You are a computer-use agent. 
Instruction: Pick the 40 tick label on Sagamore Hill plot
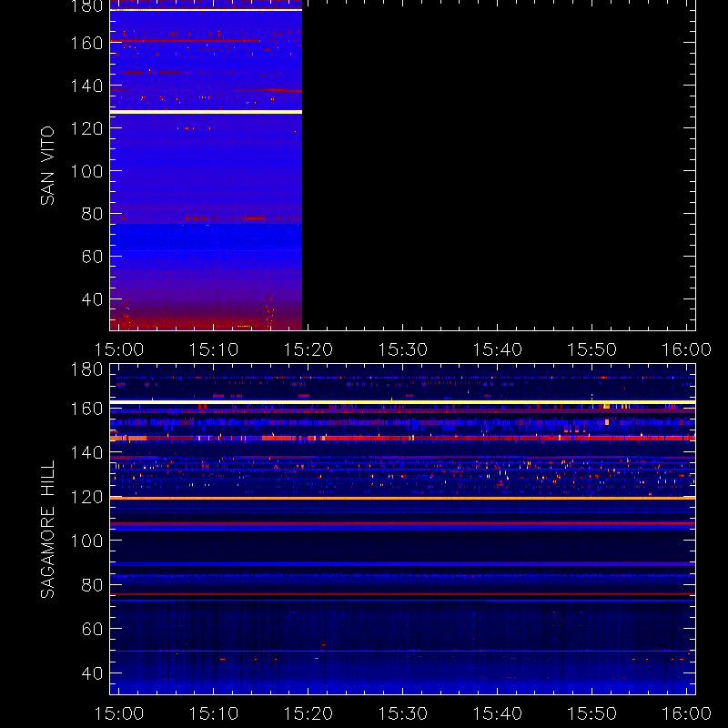92,673
